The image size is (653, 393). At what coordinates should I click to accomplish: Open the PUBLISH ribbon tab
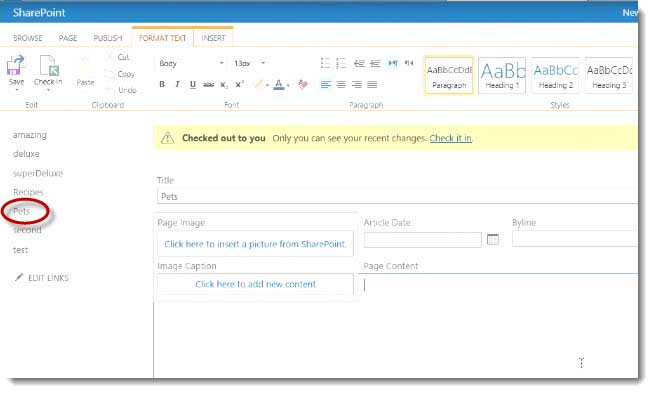click(108, 38)
